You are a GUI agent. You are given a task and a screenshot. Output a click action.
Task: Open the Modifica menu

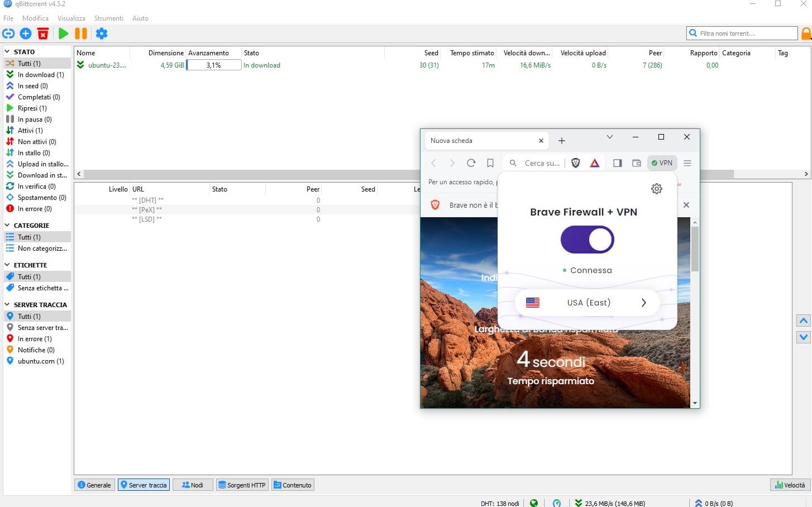[x=35, y=18]
